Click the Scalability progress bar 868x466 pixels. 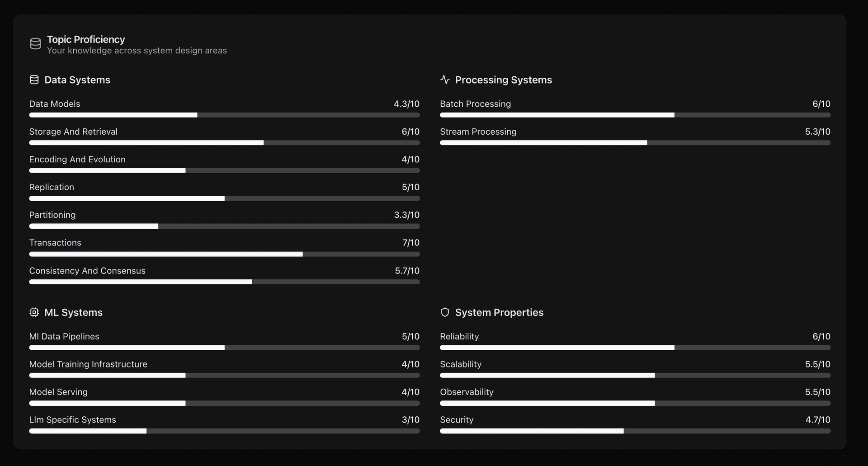click(635, 376)
